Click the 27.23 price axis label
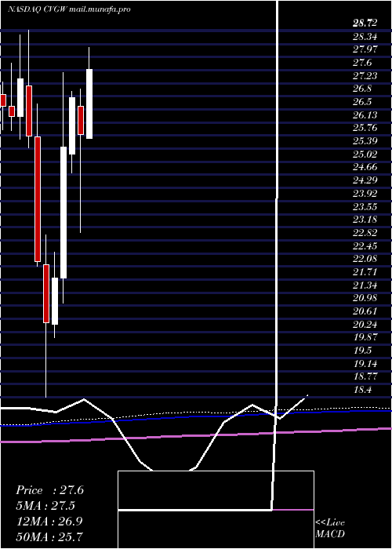This screenshot has height=549, width=392. 365,75
